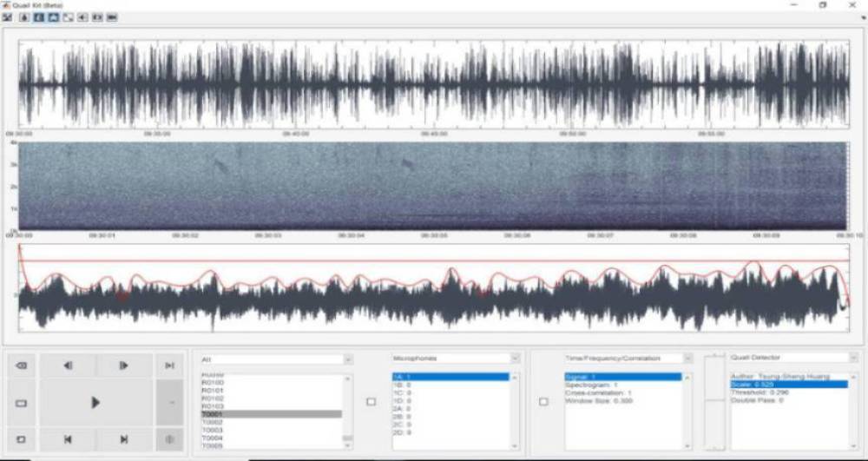This screenshot has width=868, height=461.
Task: Select the Author entry in detector list
Action: click(x=789, y=376)
